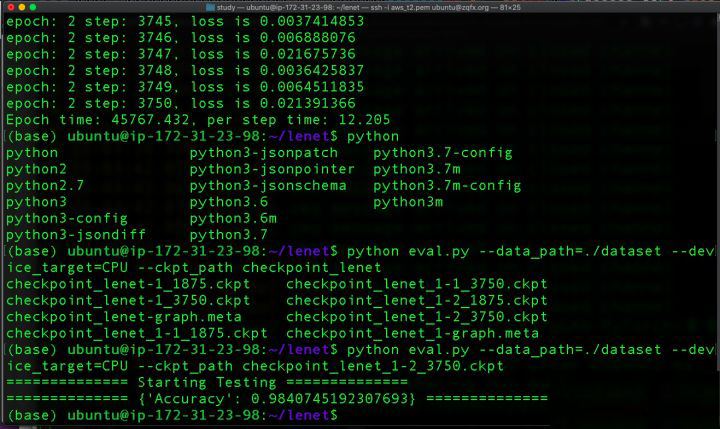Screen dimensions: 720x429
Task: Select the 'python3m' completion entry
Action: point(408,202)
